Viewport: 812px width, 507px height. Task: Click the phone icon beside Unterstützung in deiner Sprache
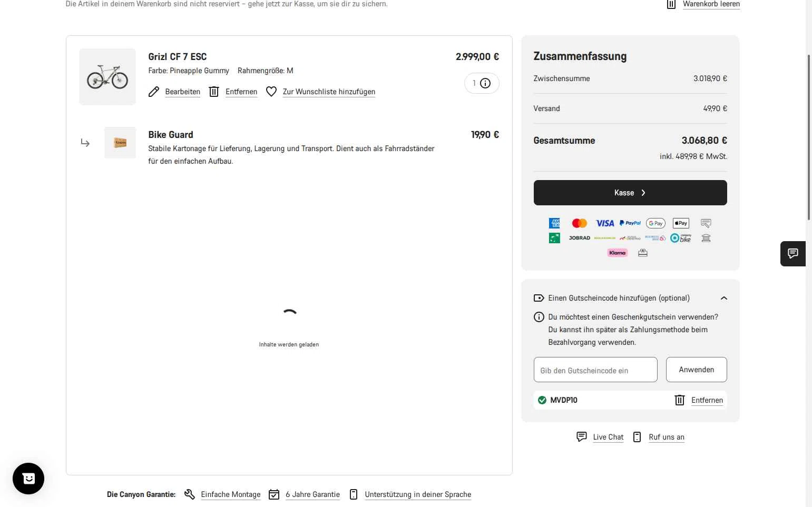pyautogui.click(x=354, y=494)
